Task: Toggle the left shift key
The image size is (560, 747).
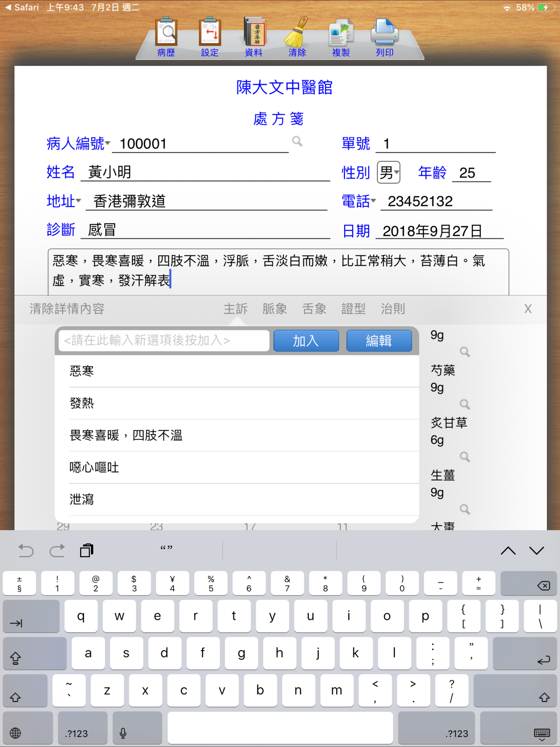Action: 25,691
